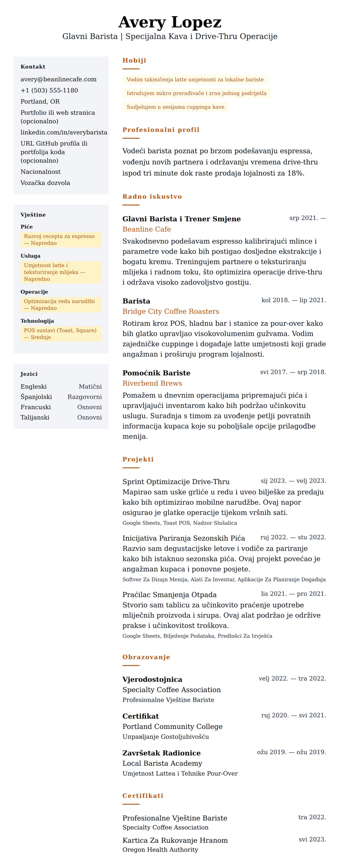Click the Španjolski language row
The width and height of the screenshot is (340, 868).
[x=61, y=396]
